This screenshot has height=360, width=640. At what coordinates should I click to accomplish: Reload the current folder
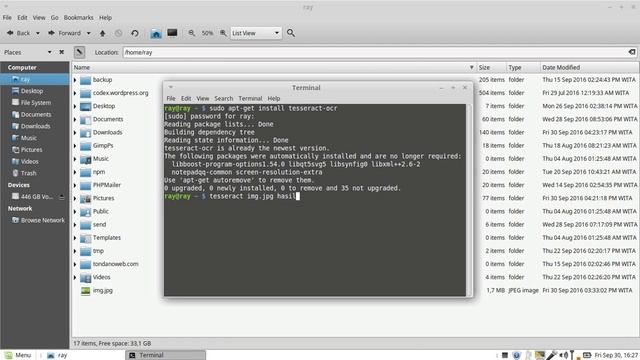135,33
